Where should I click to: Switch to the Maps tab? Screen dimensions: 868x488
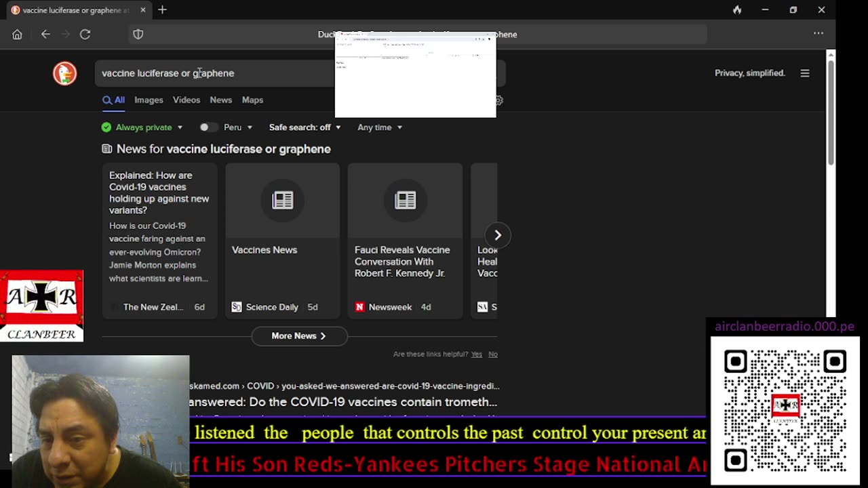click(252, 100)
